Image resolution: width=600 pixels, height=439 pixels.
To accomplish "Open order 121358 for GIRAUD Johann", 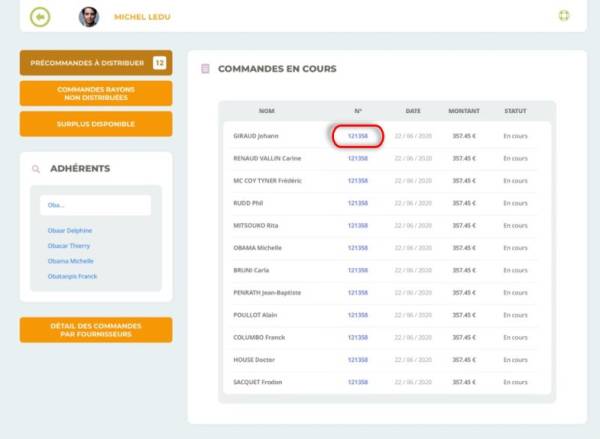I will point(358,136).
